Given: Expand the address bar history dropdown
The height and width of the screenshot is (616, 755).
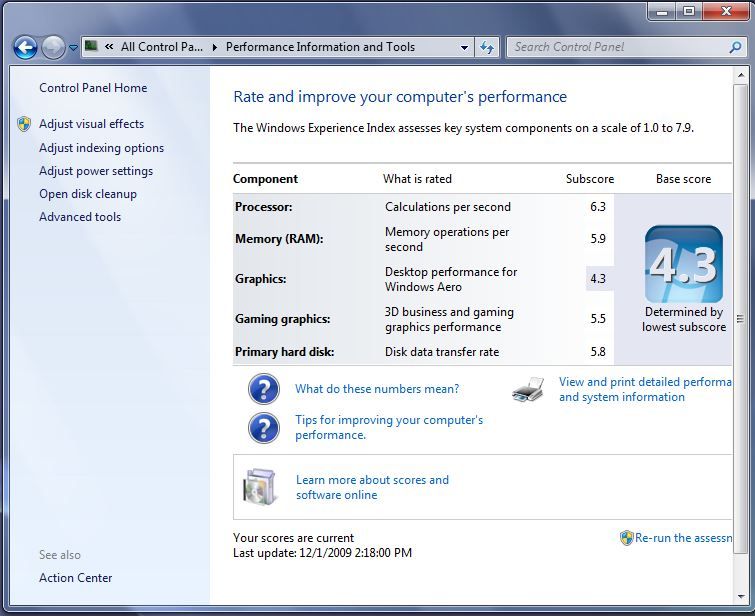Looking at the screenshot, I should [464, 48].
